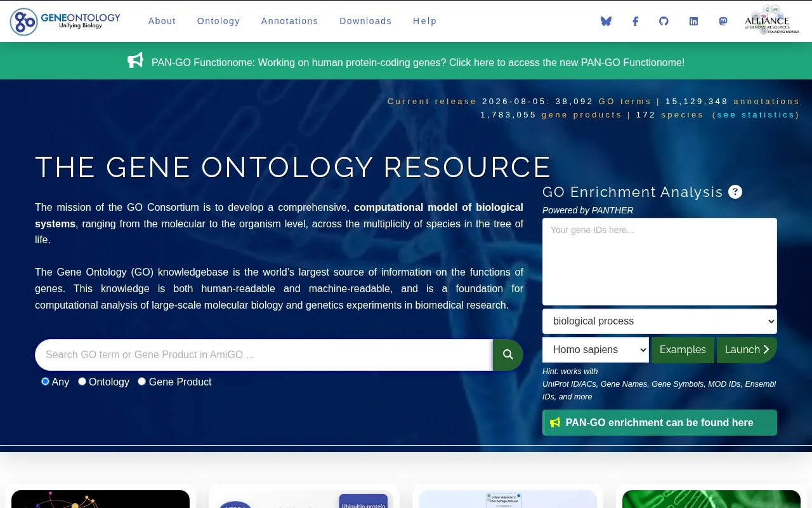The image size is (812, 508).
Task: Open the Annotations menu
Action: 290,21
